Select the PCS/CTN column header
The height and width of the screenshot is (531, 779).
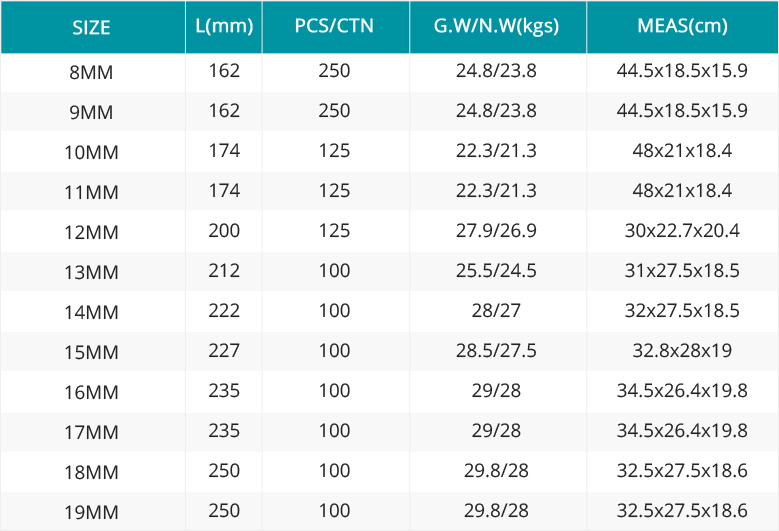334,26
